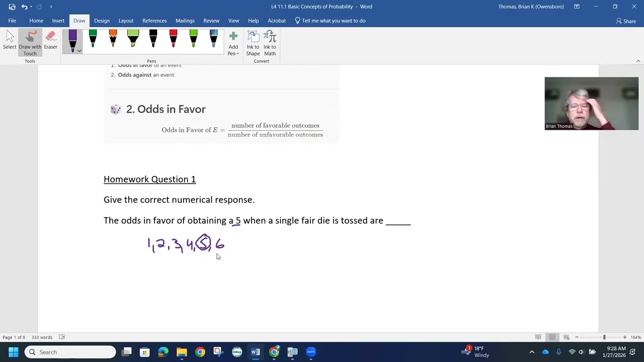
Task: Show hidden tray icons chevron
Action: [532, 352]
